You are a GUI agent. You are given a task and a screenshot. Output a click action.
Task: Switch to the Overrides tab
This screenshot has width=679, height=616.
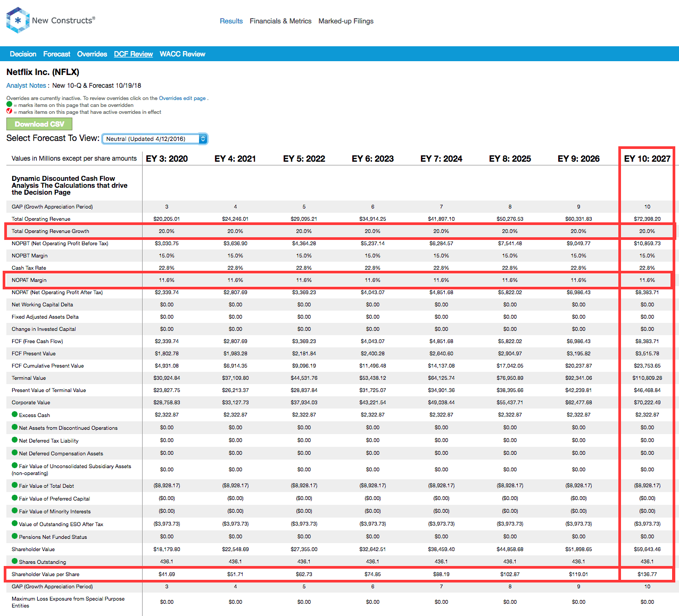[x=92, y=54]
